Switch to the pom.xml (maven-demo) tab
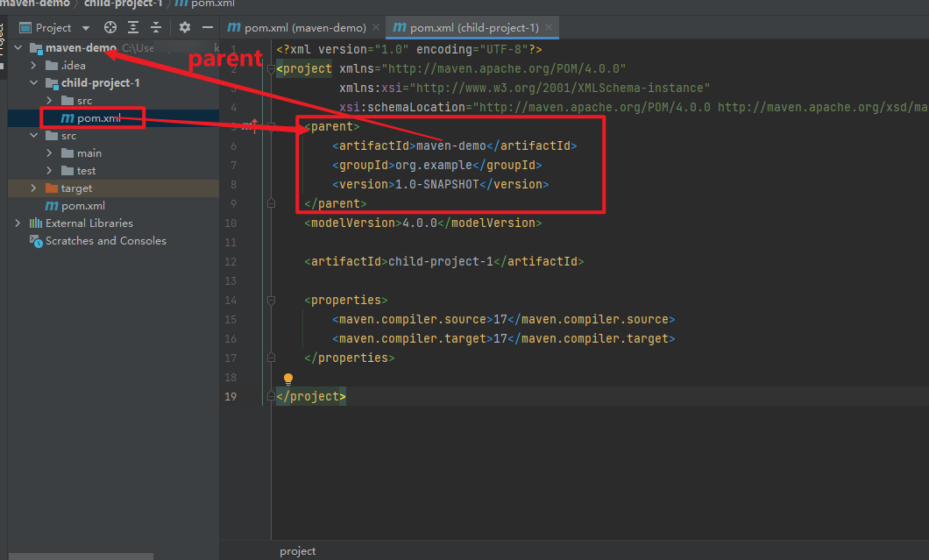 coord(297,28)
